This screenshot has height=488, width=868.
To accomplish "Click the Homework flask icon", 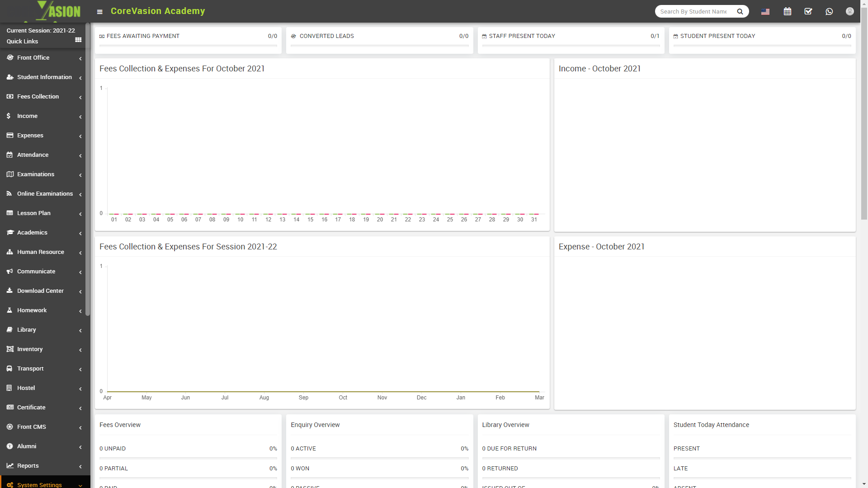I will (9, 310).
